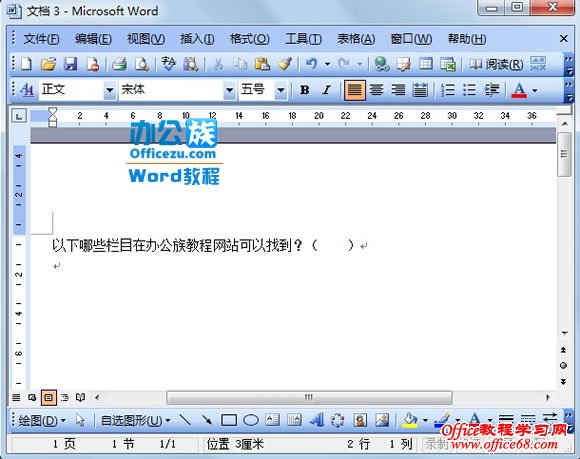This screenshot has height=459, width=580.
Task: Insert WordArt from drawing toolbar
Action: point(317,420)
